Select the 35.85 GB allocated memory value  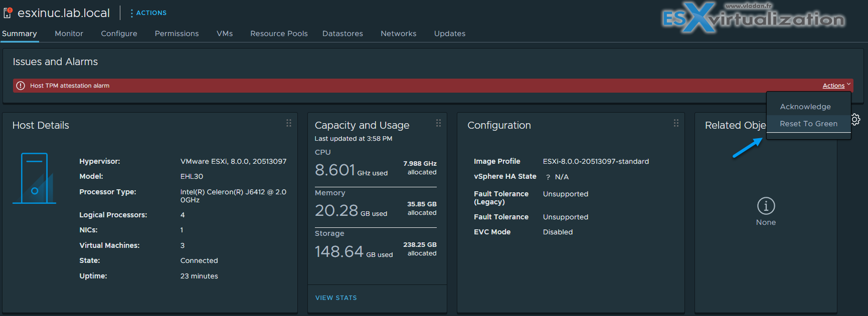point(422,208)
